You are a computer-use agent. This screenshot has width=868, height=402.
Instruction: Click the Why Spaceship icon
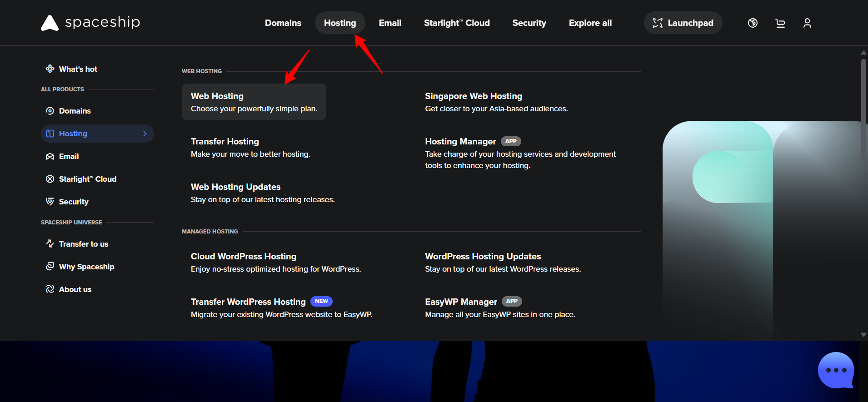click(50, 266)
